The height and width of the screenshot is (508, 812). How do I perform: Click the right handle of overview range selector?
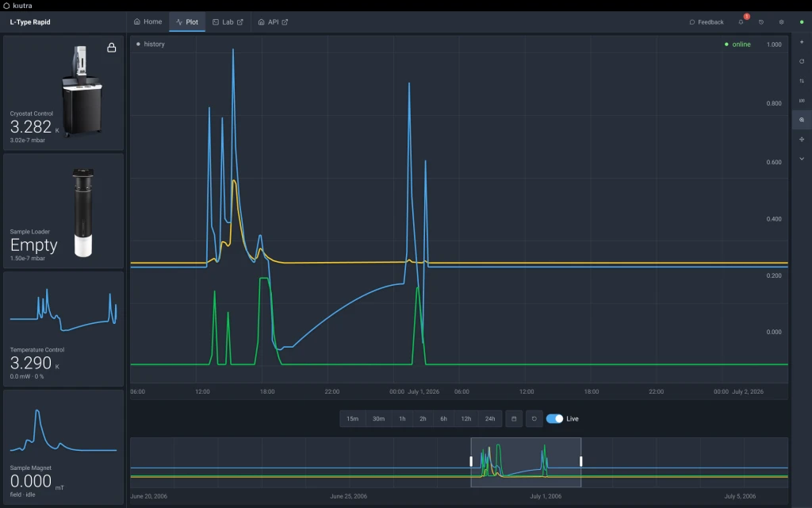pos(581,461)
